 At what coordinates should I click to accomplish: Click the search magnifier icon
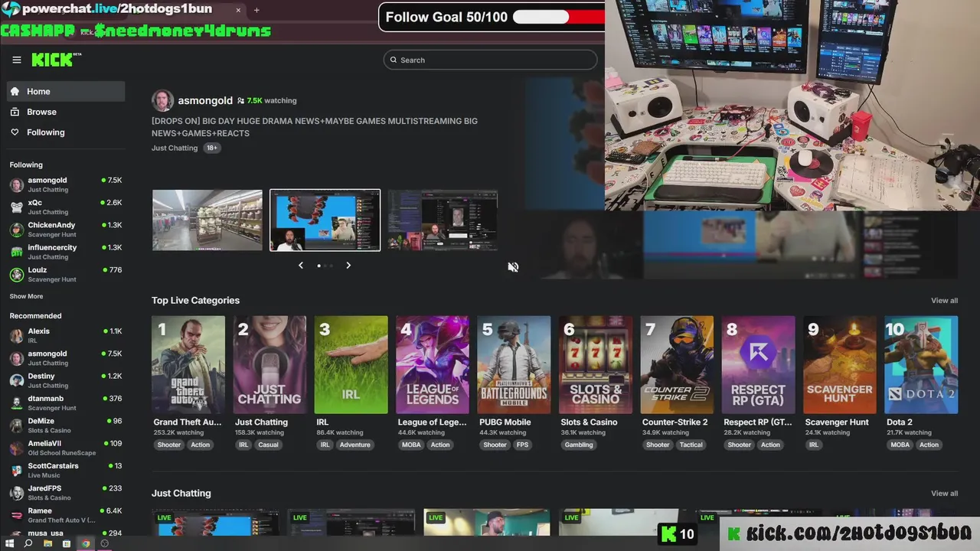coord(394,60)
